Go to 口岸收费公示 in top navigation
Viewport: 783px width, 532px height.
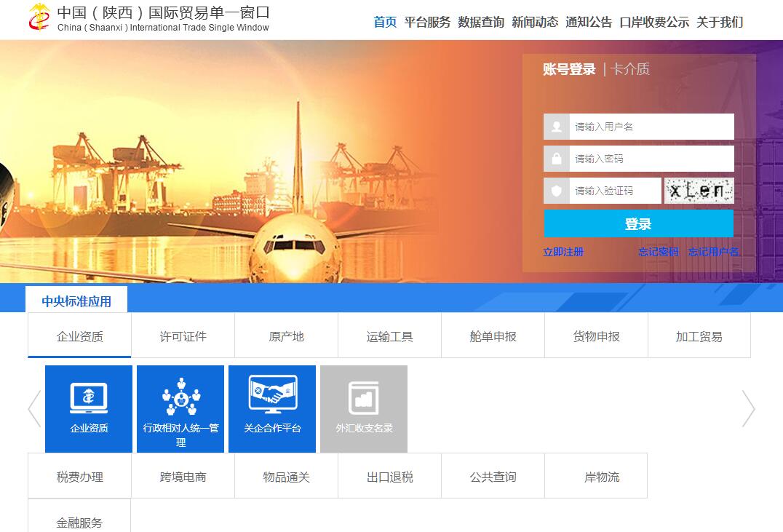[x=654, y=22]
